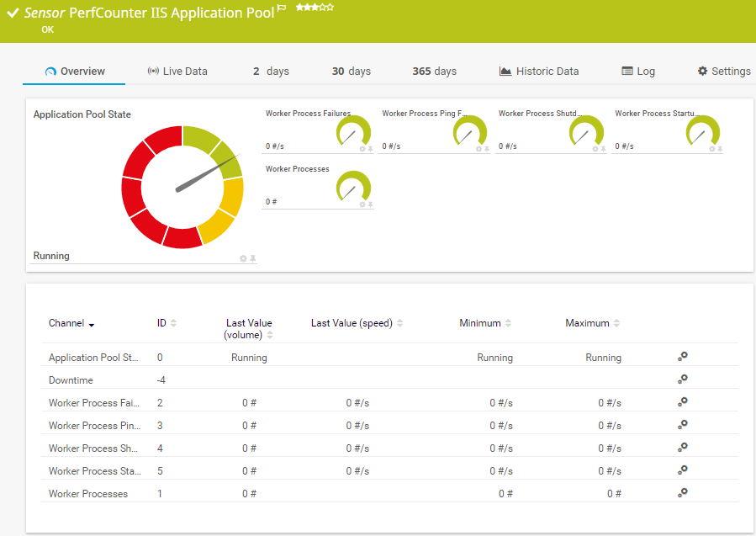Pin the Worker Process Shutdown gauge
The width and height of the screenshot is (756, 536).
pos(603,149)
